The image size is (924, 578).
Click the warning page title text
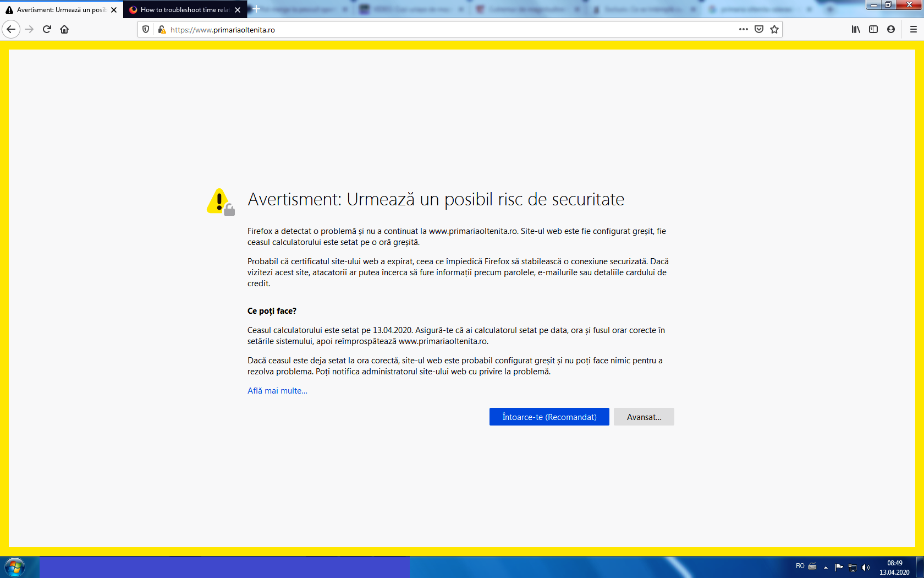[436, 199]
